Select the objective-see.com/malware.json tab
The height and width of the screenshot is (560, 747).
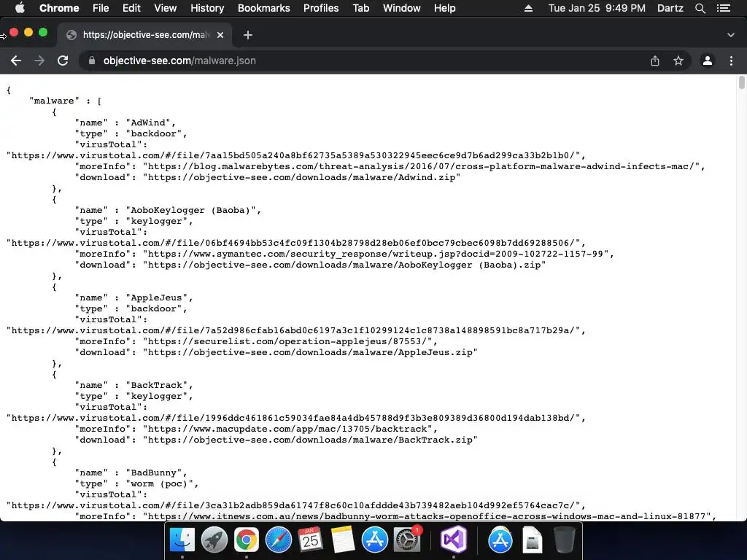145,35
